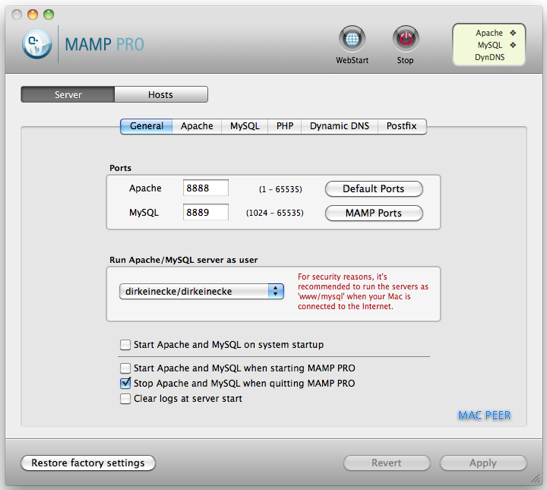Click the MAMP PRO elephant logo
This screenshot has height=490, width=547.
point(37,44)
